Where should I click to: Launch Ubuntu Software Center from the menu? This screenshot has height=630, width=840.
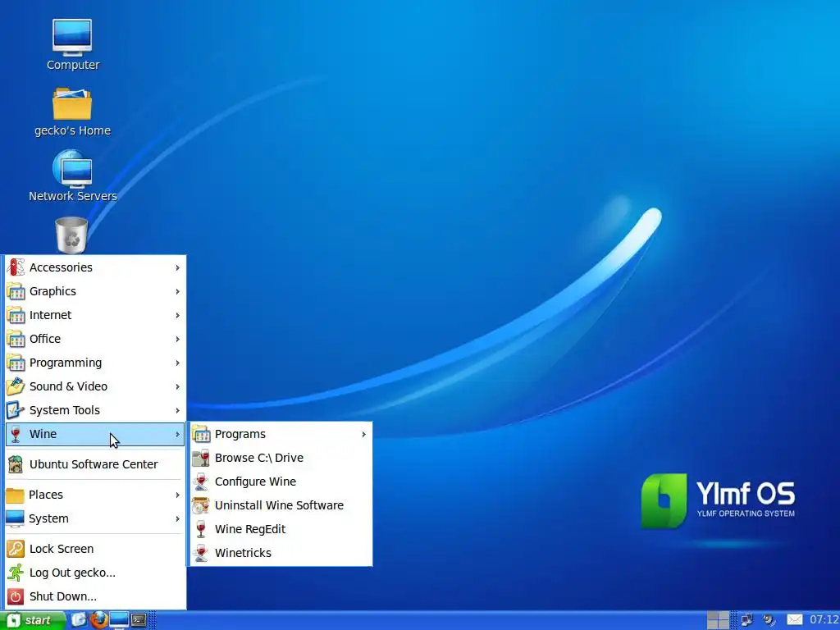(x=95, y=464)
